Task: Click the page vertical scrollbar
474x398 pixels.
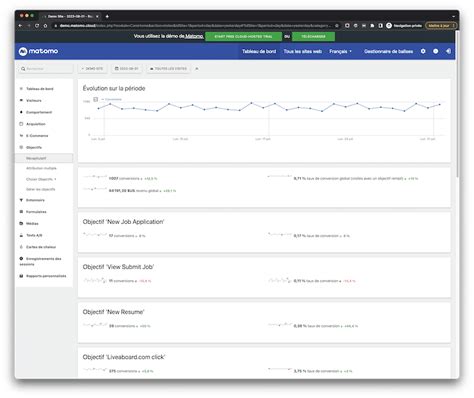Action: [x=457, y=104]
